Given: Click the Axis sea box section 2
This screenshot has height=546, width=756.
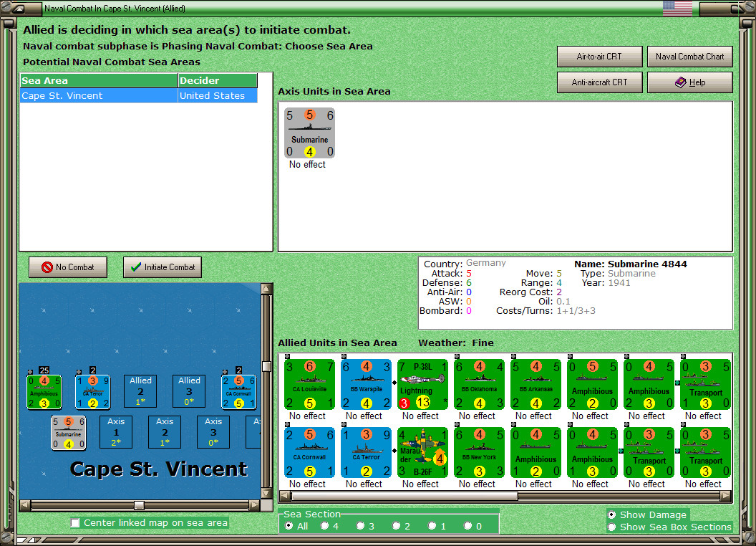Looking at the screenshot, I should [x=165, y=432].
